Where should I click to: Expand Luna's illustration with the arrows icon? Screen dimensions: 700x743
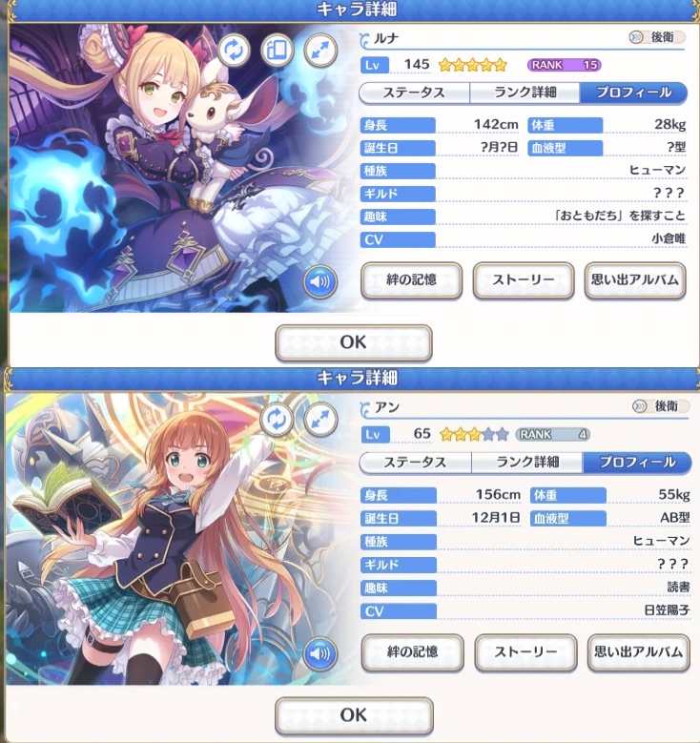pyautogui.click(x=320, y=50)
